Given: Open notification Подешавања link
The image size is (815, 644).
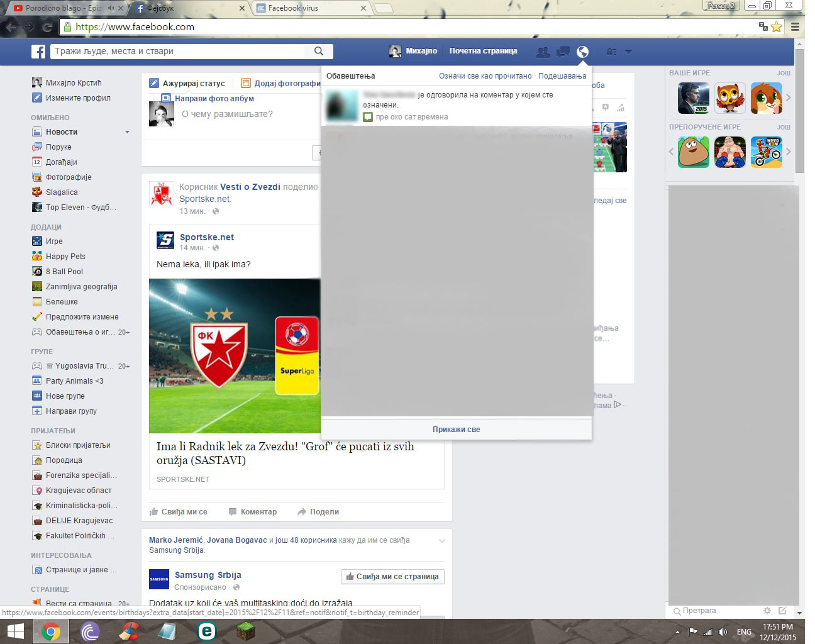Looking at the screenshot, I should coord(562,76).
